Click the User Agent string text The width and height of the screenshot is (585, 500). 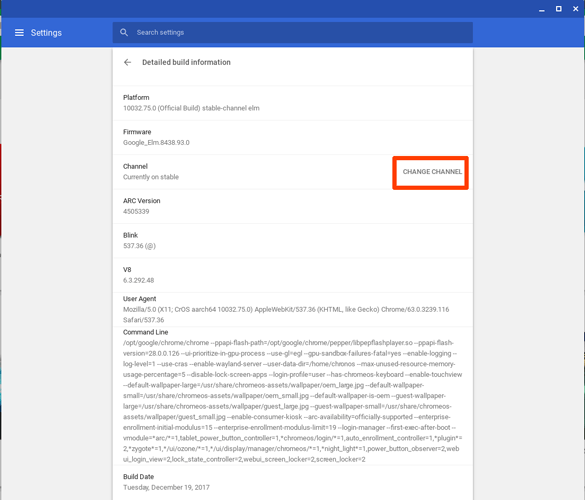tap(286, 315)
